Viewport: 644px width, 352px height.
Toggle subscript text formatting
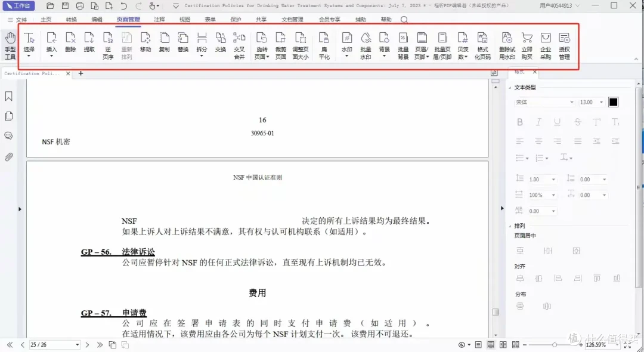tap(615, 122)
